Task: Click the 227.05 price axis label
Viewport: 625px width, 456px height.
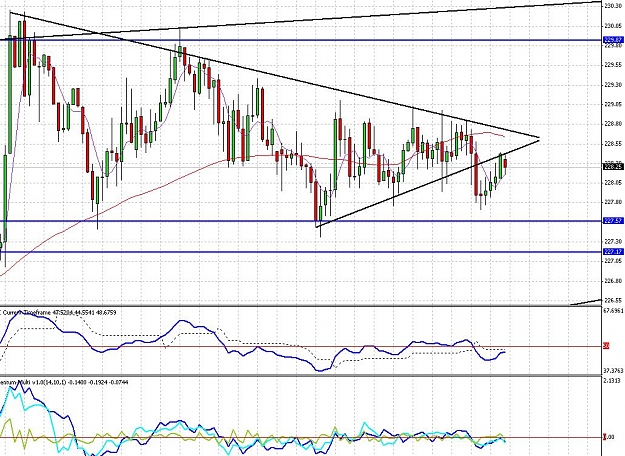Action: 613,261
